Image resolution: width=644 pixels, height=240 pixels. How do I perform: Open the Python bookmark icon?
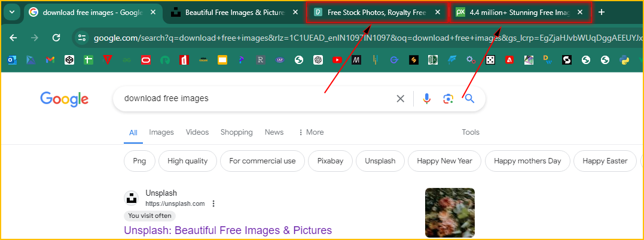(x=624, y=60)
